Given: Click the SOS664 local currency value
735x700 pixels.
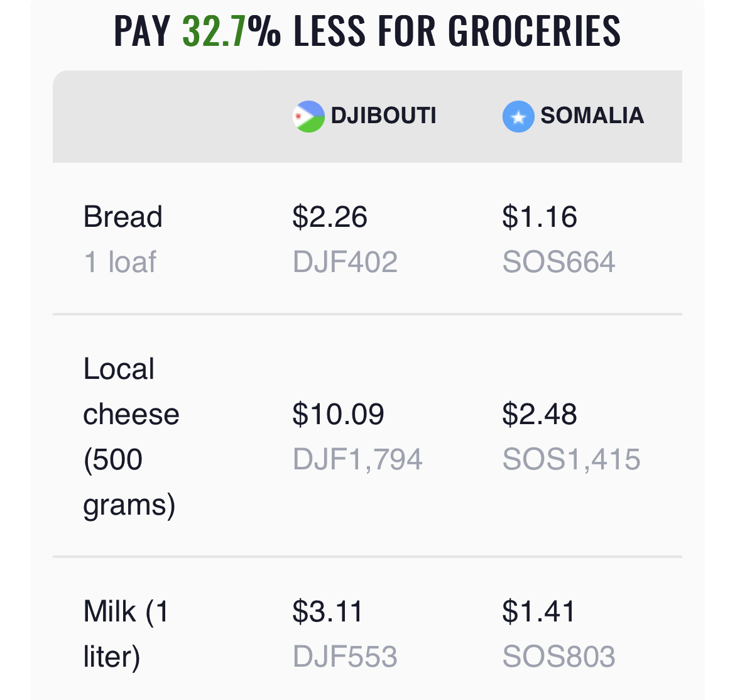Looking at the screenshot, I should click(x=558, y=261).
